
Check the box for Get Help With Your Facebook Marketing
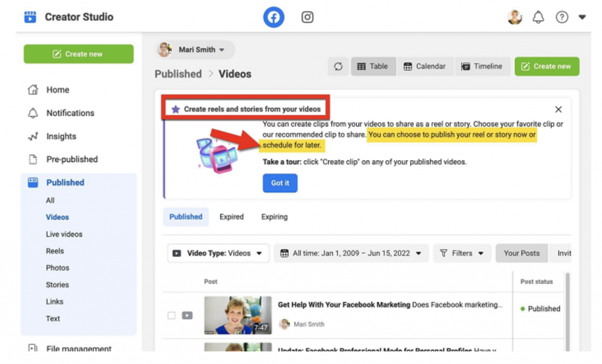(172, 316)
